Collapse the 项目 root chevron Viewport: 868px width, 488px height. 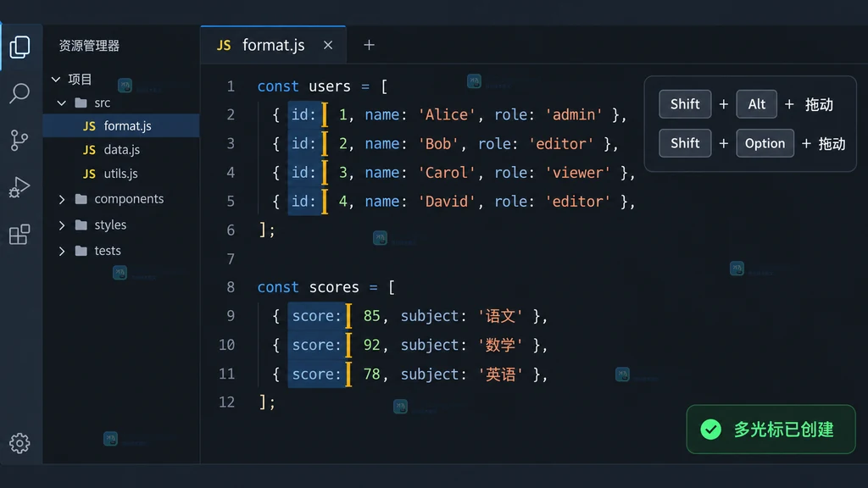[56, 79]
